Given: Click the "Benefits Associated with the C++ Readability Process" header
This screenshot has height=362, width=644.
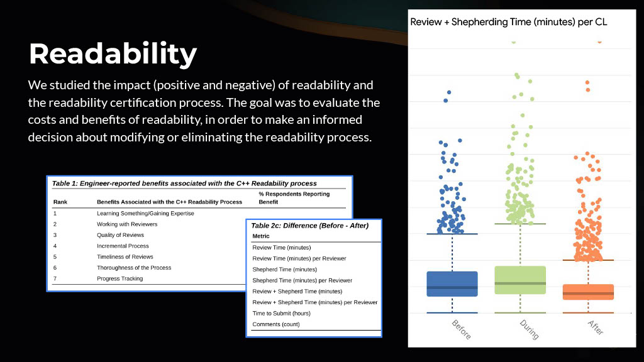Looking at the screenshot, I should [x=169, y=202].
